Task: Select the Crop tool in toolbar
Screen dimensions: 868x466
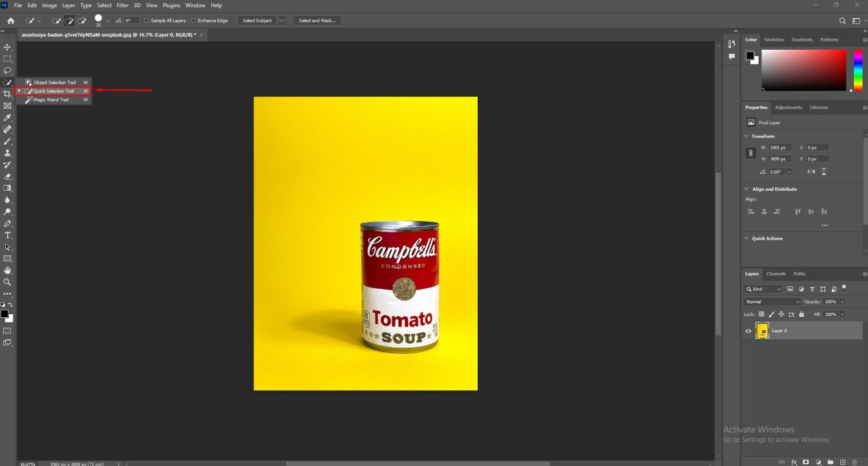Action: point(8,94)
